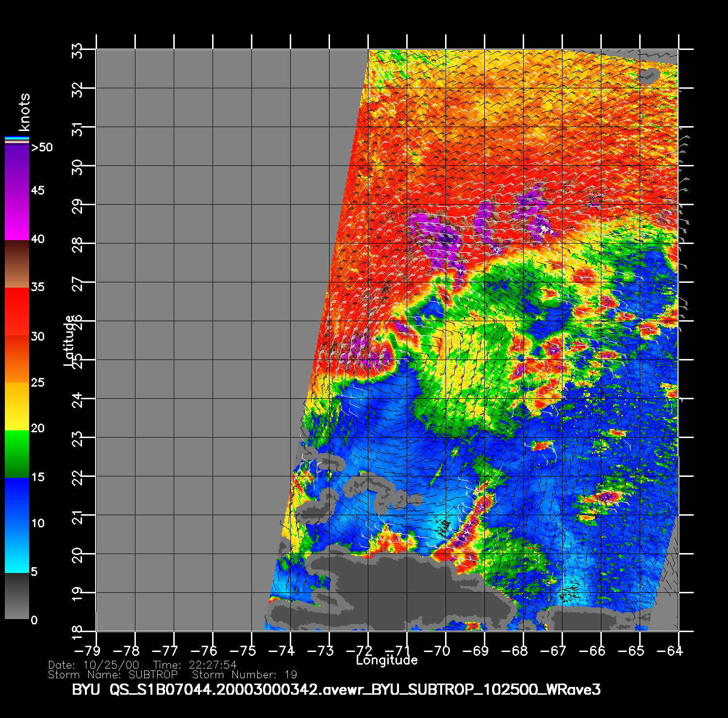Screen dimensions: 728x718
Task: Click the '-64' longitude tick label
Action: point(670,651)
